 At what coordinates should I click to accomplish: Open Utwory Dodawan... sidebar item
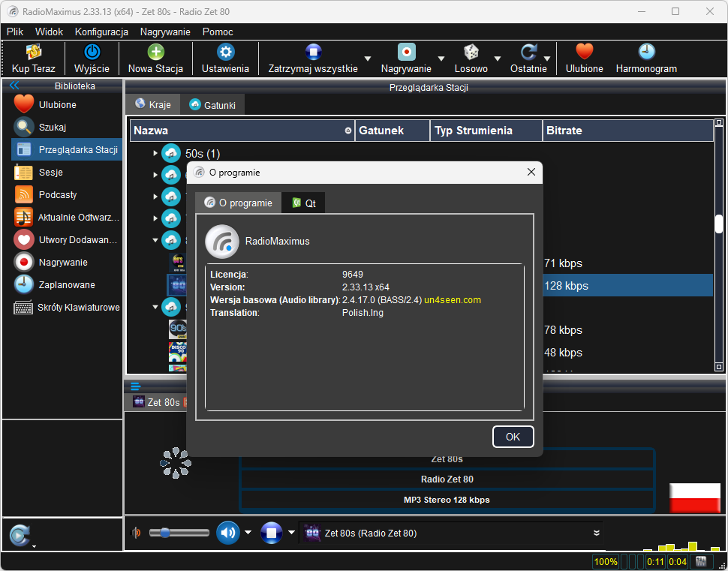click(x=67, y=239)
